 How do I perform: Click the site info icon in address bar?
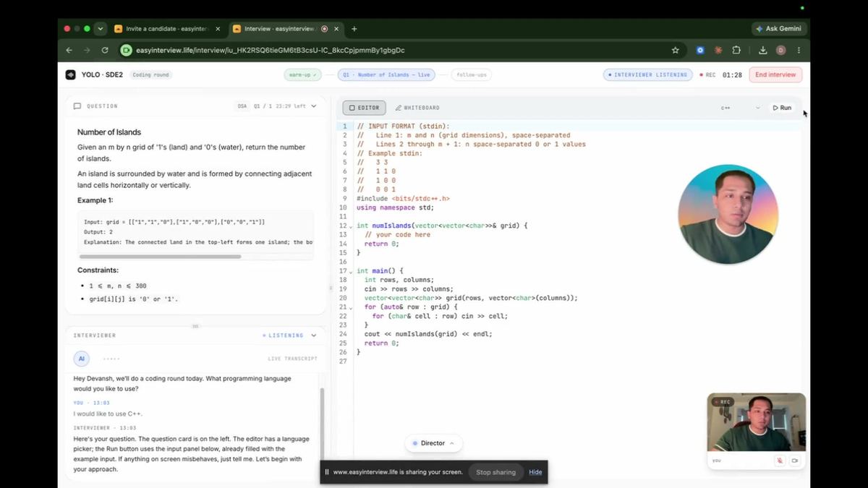pyautogui.click(x=127, y=51)
